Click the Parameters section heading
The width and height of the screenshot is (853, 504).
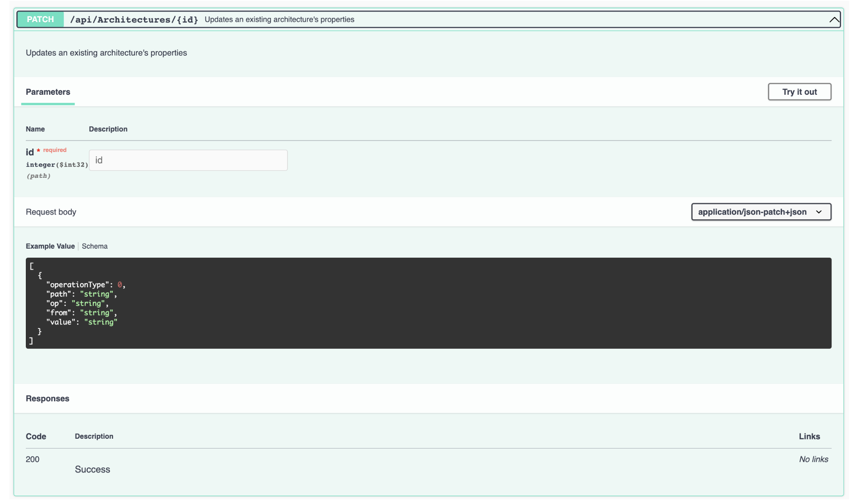point(47,92)
